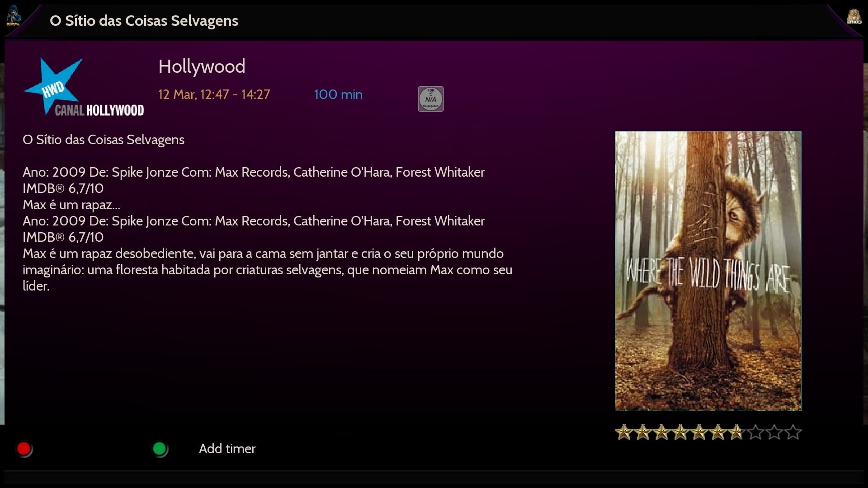Click the first IMDB 6,7/10 rating line
This screenshot has width=868, height=488.
(x=63, y=188)
